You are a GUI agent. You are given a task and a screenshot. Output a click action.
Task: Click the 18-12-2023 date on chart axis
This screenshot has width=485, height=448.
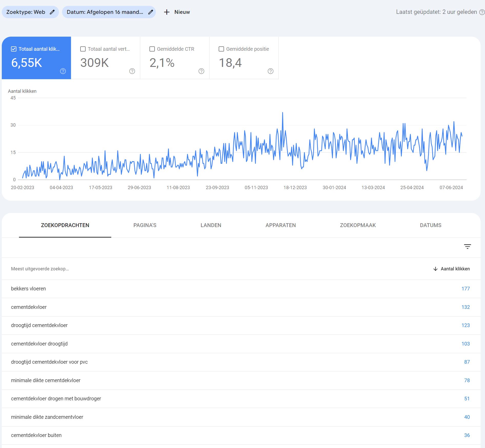[x=295, y=188]
